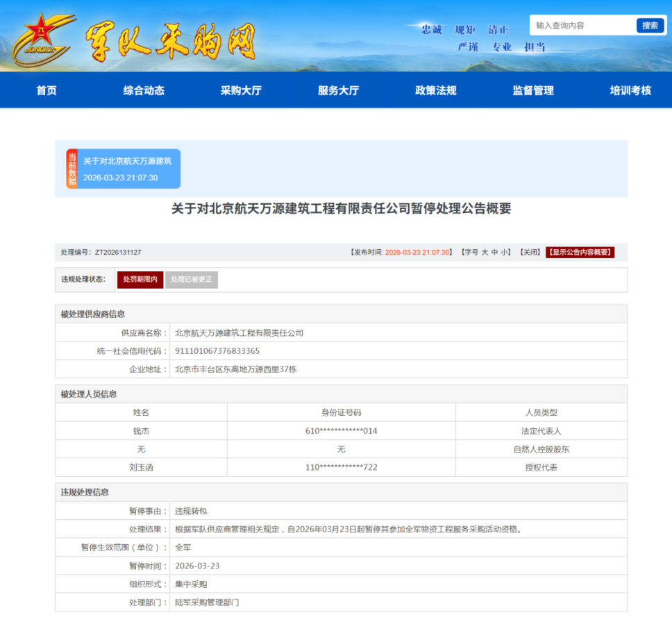
Task: Open the 培训考核 navigation menu
Action: pos(630,90)
